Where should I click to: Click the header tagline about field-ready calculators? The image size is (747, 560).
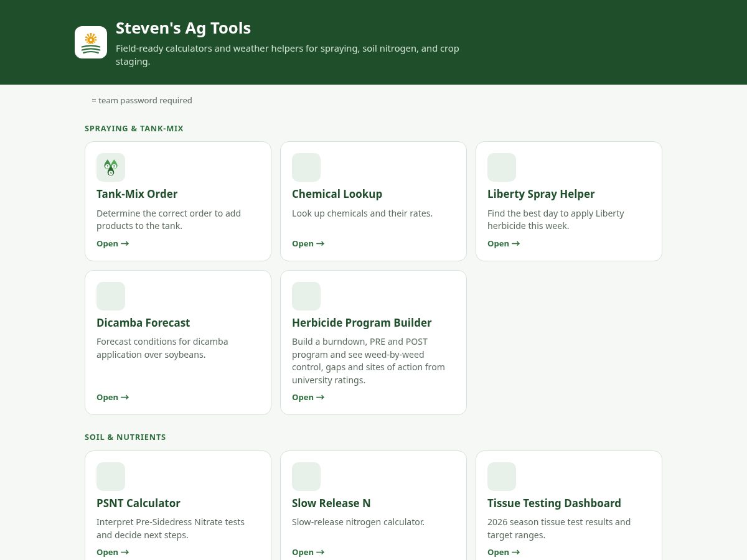288,55
